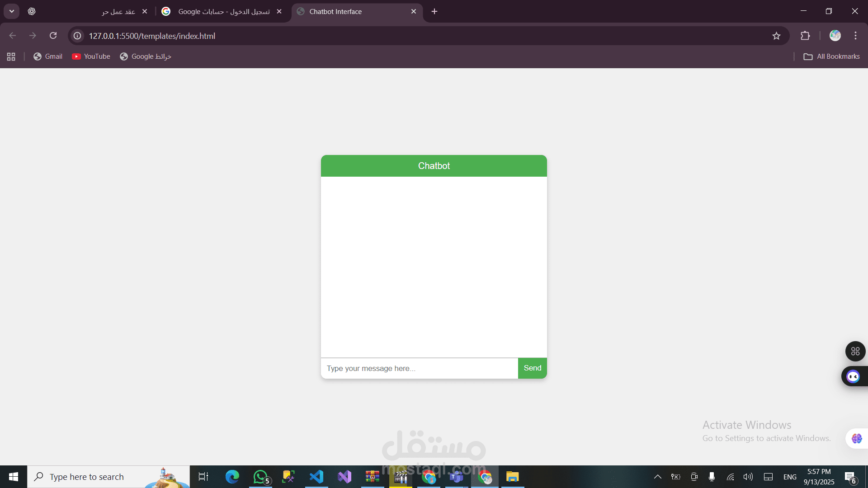Switch to the Chatbot Interface tab

tap(357, 12)
